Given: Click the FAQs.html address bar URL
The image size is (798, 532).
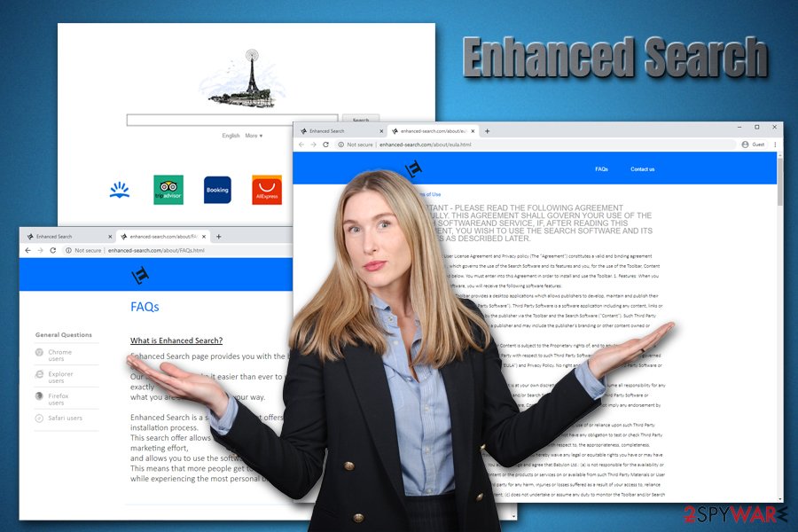Looking at the screenshot, I should click(x=156, y=250).
